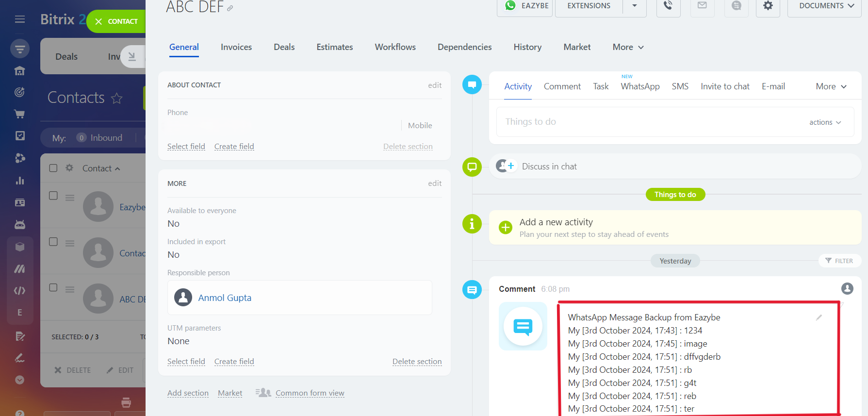Screen dimensions: 868x416
Task: Open the contact center card sidebar icon
Action: pos(20,203)
